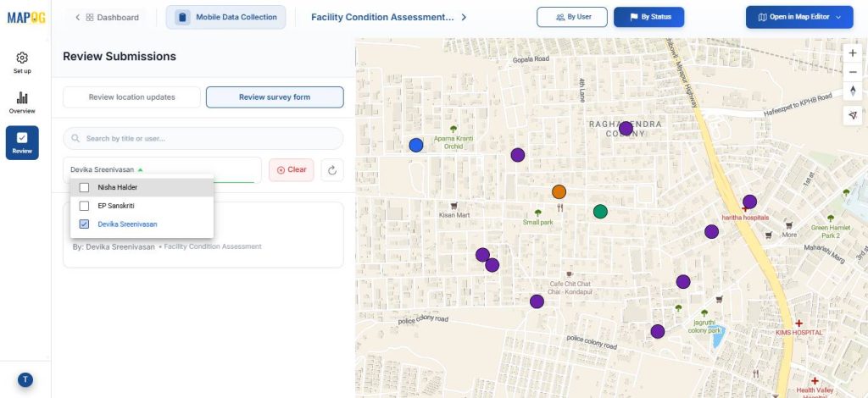Click the green map marker
This screenshot has height=398, width=868.
click(601, 211)
